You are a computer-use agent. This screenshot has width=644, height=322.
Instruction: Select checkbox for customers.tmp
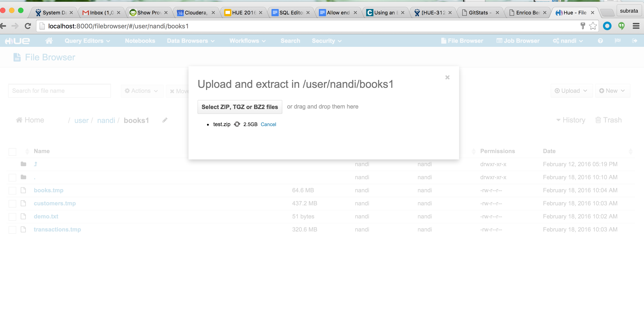(x=12, y=203)
